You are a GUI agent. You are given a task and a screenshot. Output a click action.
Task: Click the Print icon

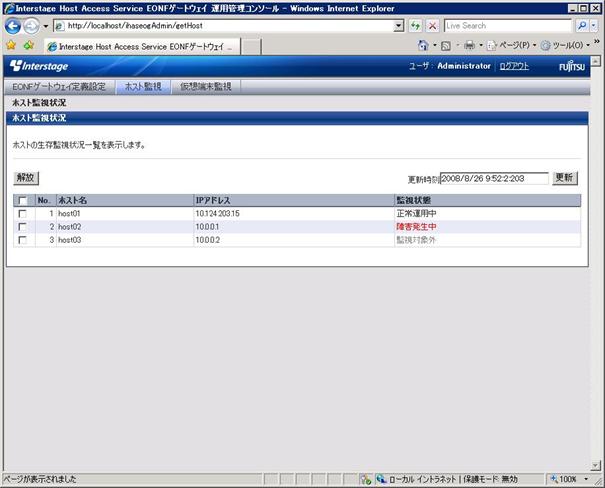pyautogui.click(x=470, y=46)
